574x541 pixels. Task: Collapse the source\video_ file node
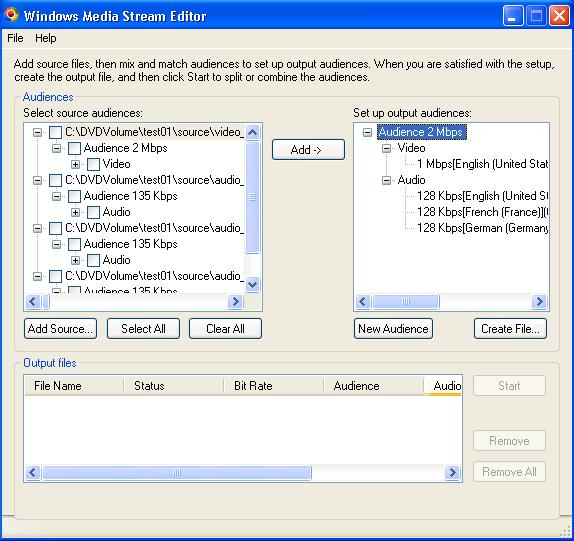37,133
